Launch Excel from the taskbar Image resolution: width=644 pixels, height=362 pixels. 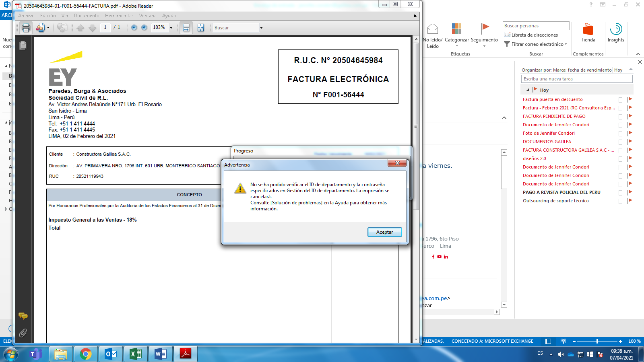tap(135, 354)
